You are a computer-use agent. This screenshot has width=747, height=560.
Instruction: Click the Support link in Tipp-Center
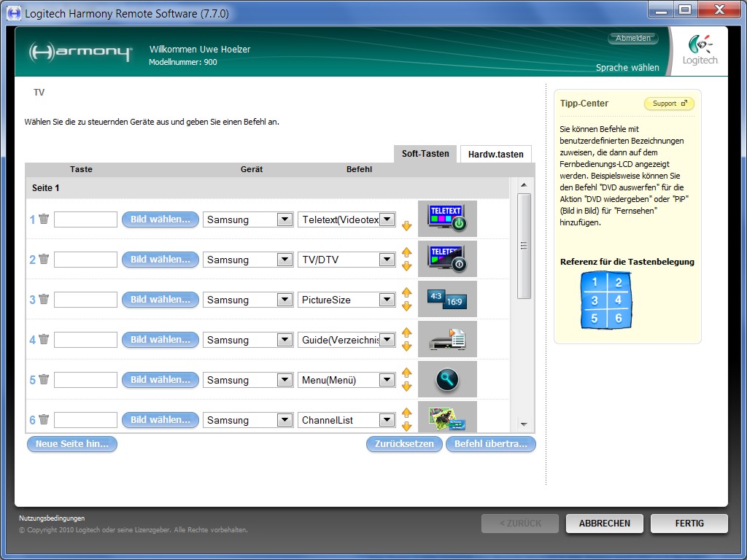pos(669,104)
